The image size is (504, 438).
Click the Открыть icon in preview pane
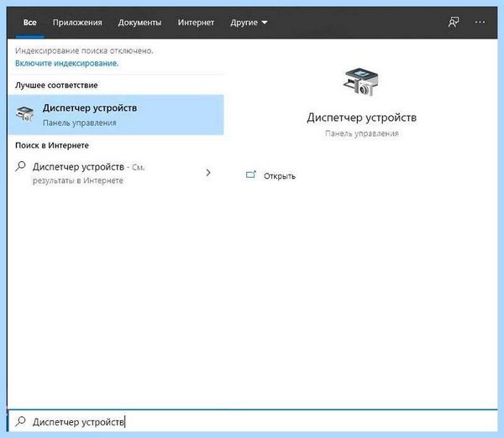[x=250, y=175]
